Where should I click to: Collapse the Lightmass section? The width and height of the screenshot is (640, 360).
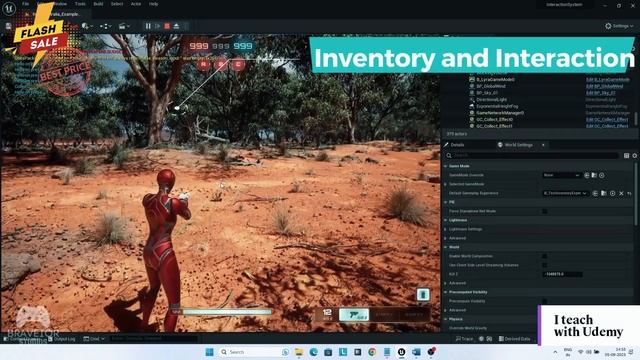click(x=446, y=220)
